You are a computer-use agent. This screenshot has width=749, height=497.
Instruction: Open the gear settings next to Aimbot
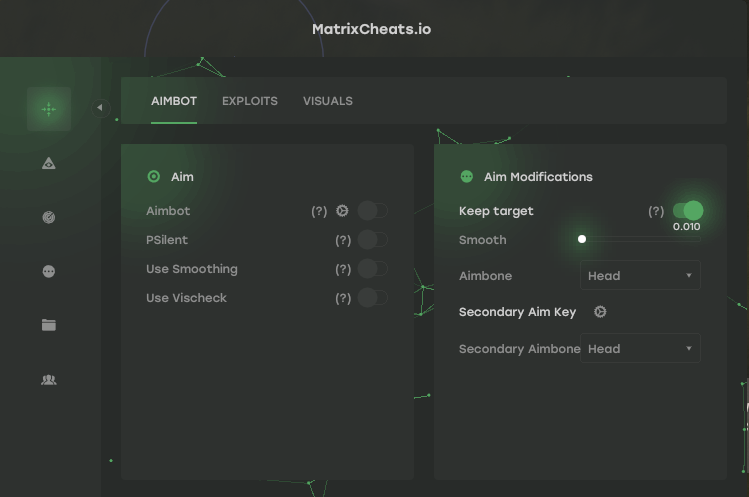[342, 211]
